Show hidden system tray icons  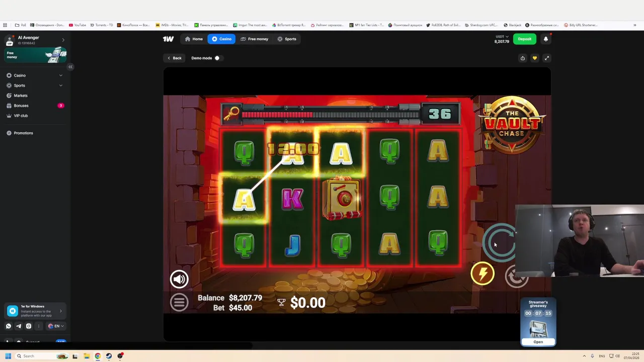tap(584, 356)
